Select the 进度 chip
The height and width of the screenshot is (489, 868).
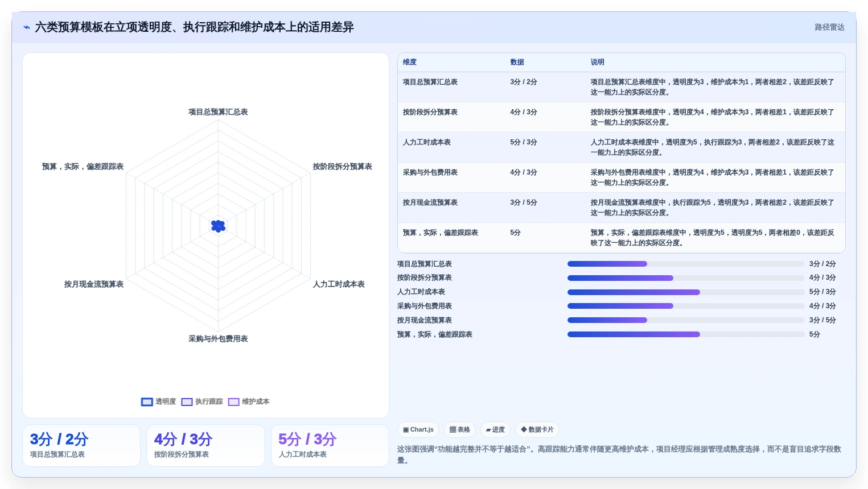point(495,429)
